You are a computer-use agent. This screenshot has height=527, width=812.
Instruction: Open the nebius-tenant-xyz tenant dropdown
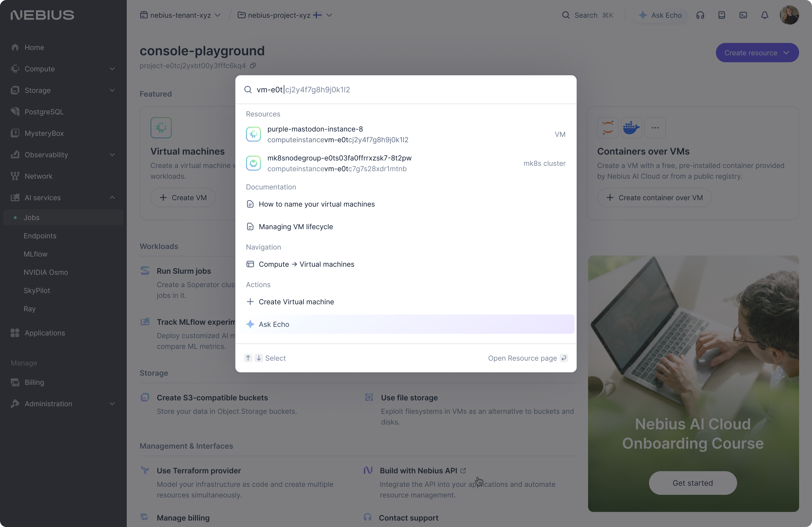[x=180, y=15]
